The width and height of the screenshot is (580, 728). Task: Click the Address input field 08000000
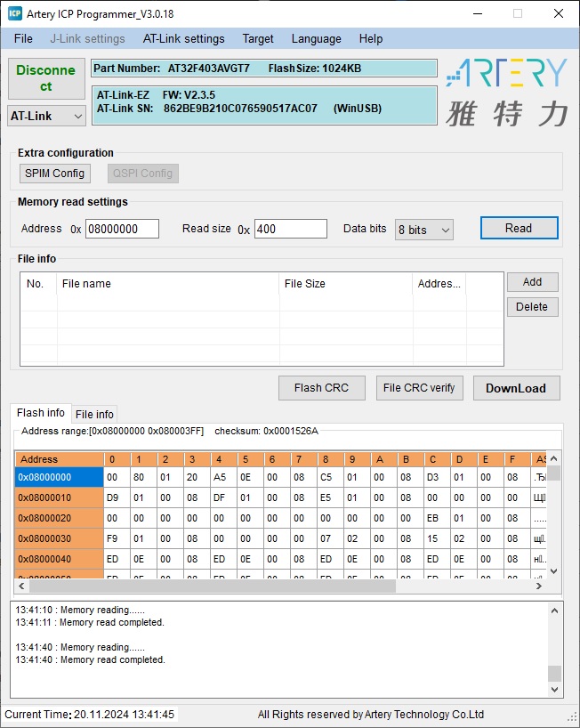122,229
